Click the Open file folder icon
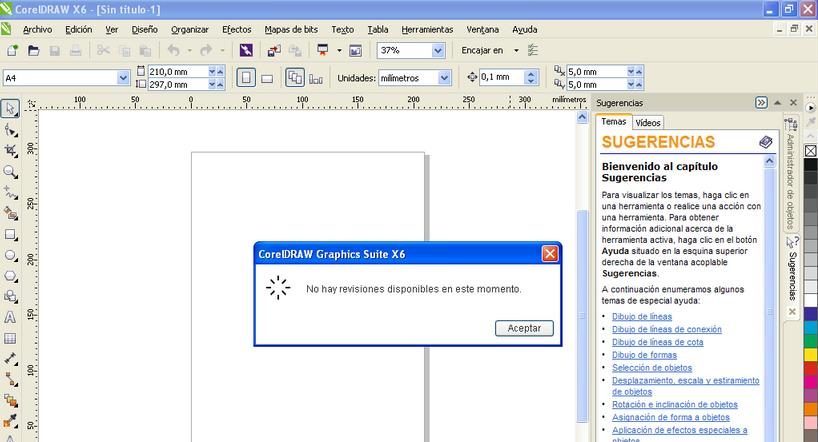 coord(33,50)
